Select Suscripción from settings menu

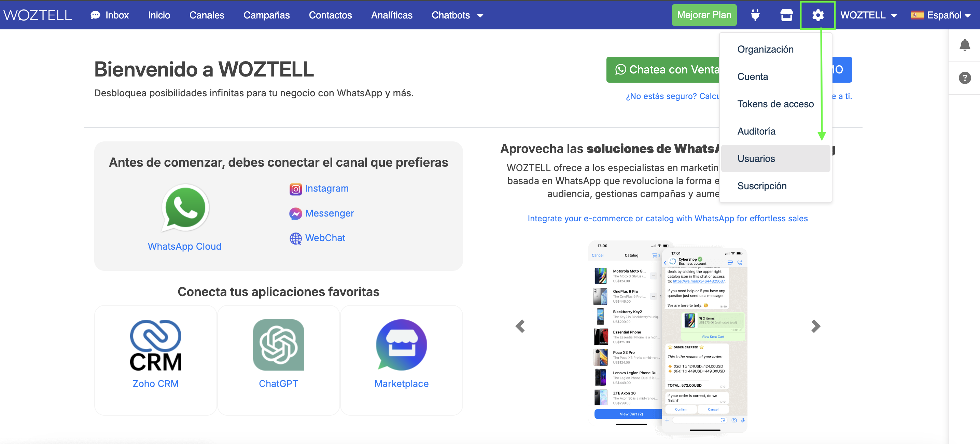[776, 186]
